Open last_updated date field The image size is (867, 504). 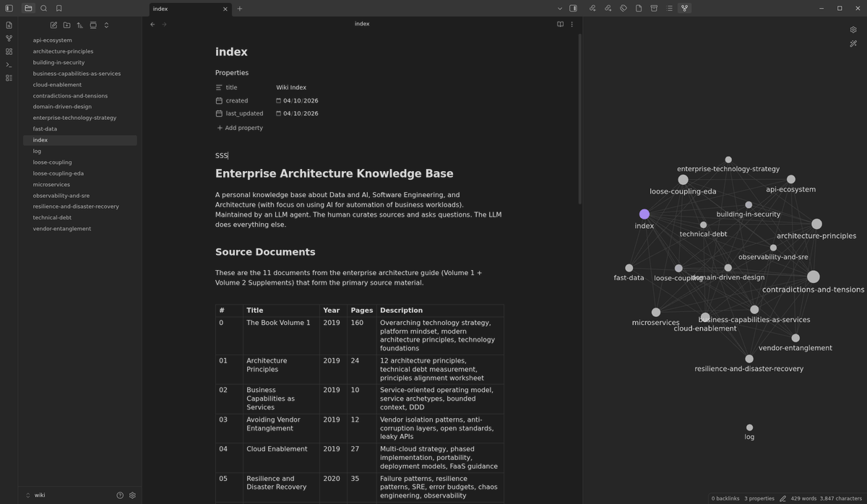(301, 113)
